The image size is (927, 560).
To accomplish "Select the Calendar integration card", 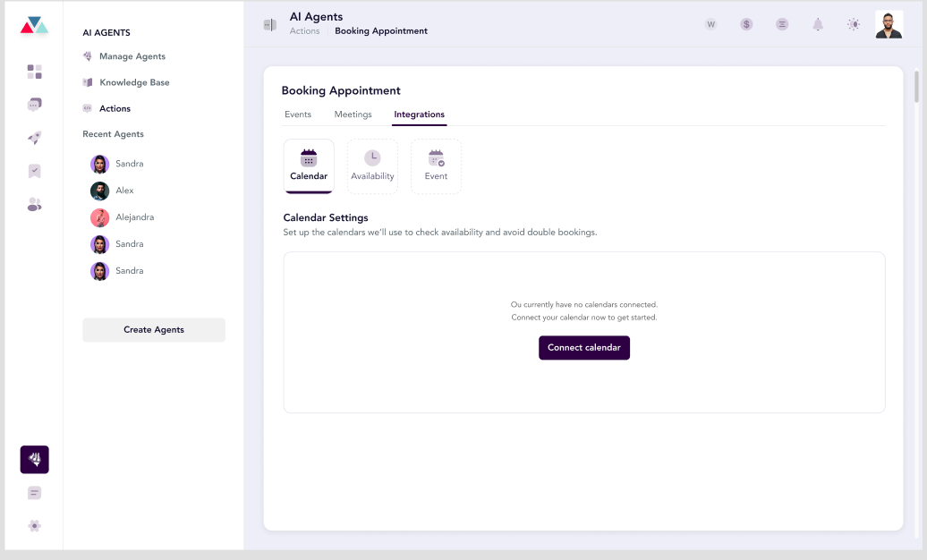I will click(309, 166).
